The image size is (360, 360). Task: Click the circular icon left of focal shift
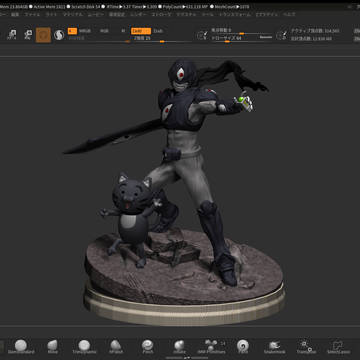[201, 35]
